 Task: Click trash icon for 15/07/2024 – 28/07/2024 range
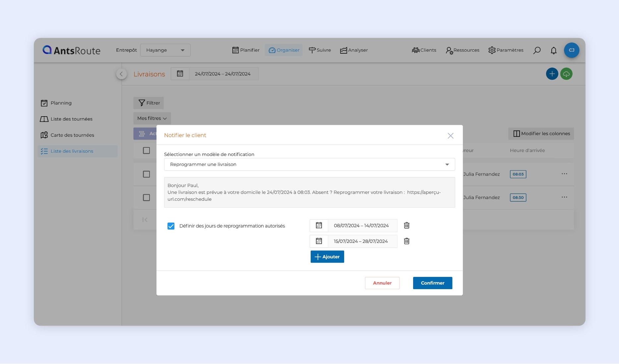(x=406, y=241)
